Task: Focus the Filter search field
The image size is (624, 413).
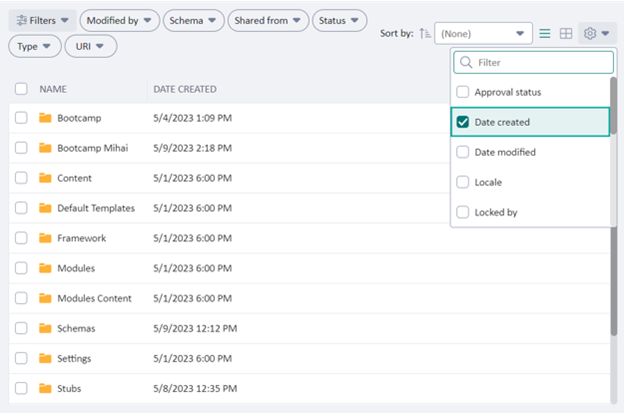Action: (533, 62)
